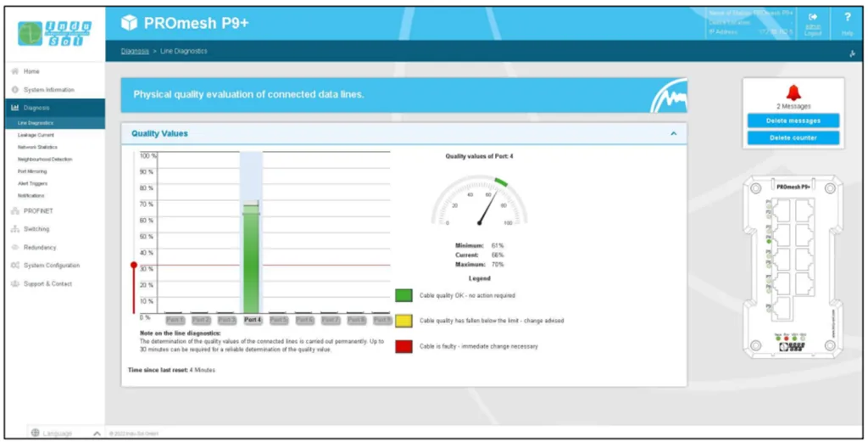Click the yellow legend color swatch
The width and height of the screenshot is (868, 442).
pyautogui.click(x=403, y=321)
